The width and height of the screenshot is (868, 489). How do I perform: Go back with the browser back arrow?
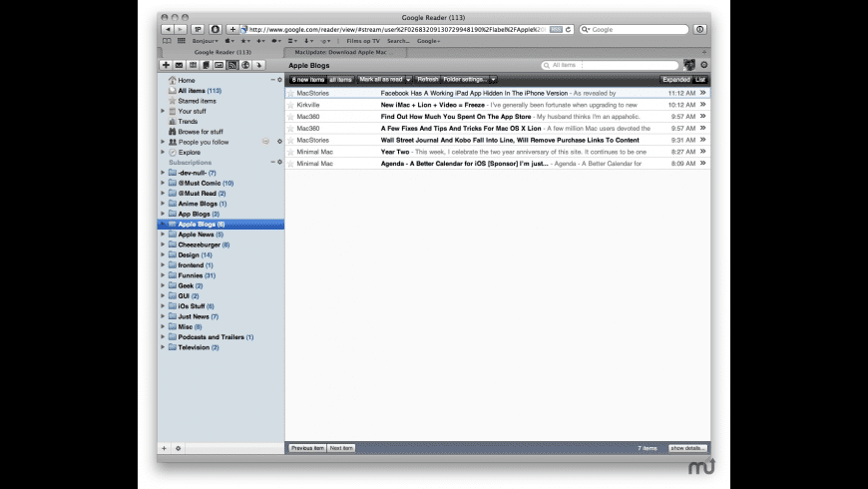(168, 29)
